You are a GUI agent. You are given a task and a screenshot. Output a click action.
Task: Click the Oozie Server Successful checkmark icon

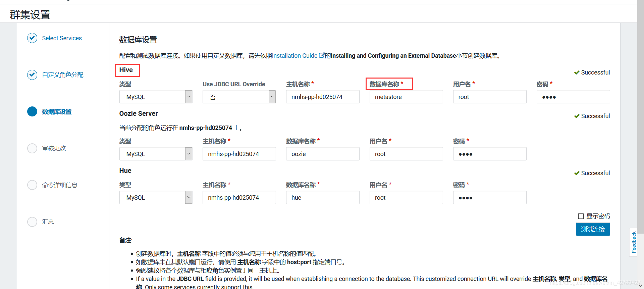577,116
